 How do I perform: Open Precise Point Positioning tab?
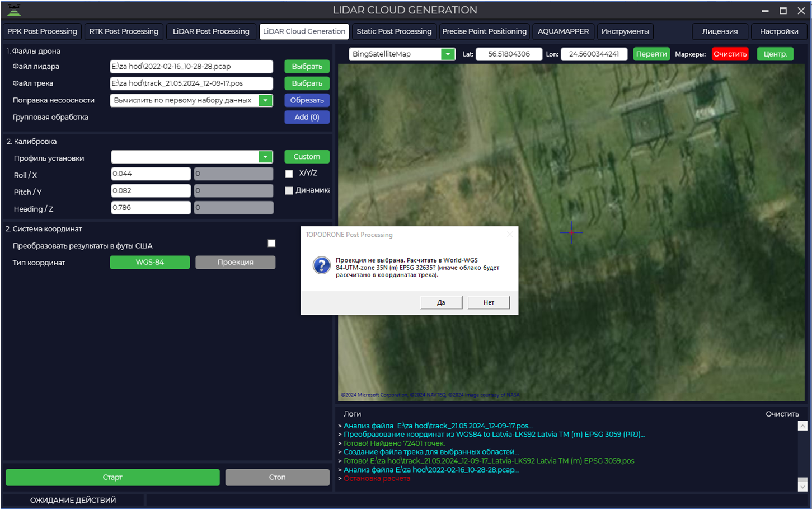click(x=484, y=31)
